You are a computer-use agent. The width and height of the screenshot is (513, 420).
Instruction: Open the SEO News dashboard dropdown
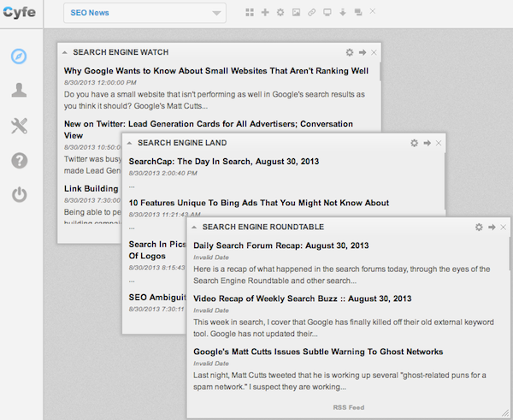pos(144,13)
